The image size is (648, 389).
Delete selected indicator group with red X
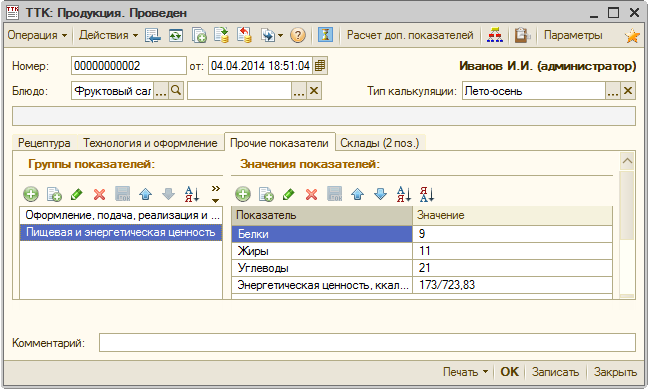pyautogui.click(x=99, y=194)
